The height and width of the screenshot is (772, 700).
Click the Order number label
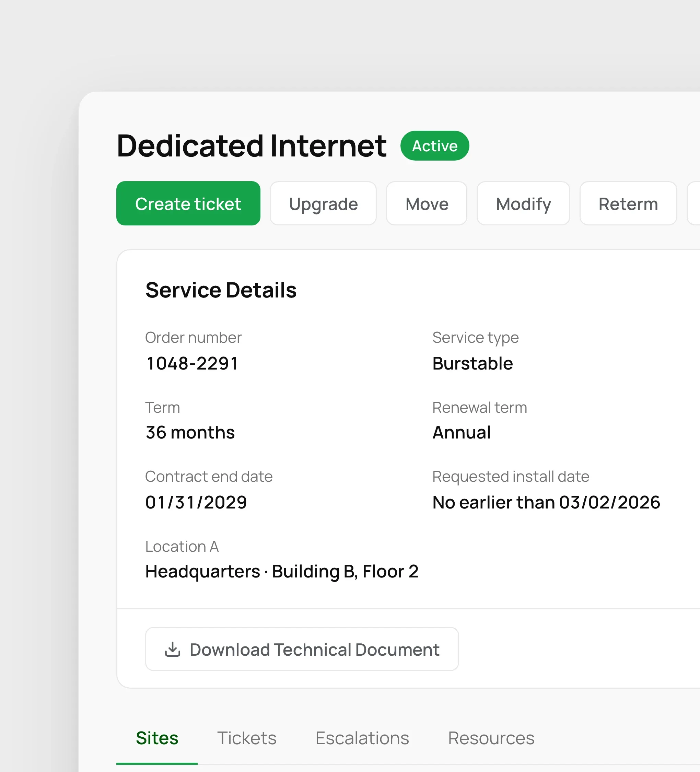coord(194,338)
